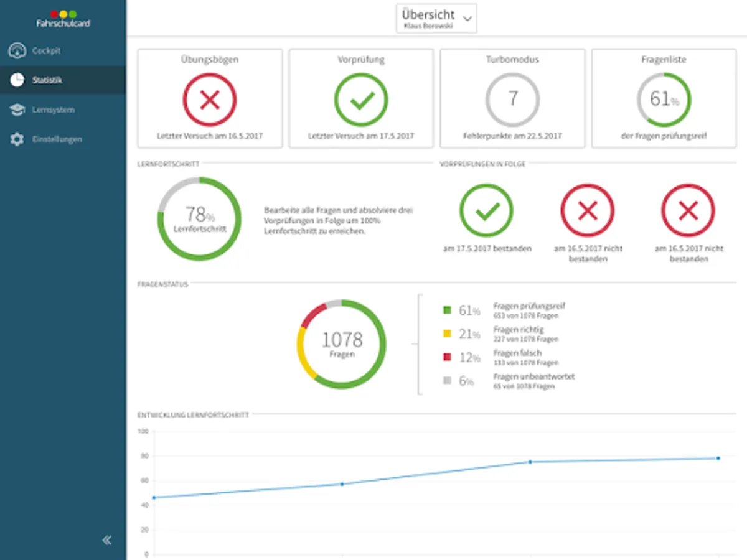Select the Lernsystem menu item

coord(63,110)
